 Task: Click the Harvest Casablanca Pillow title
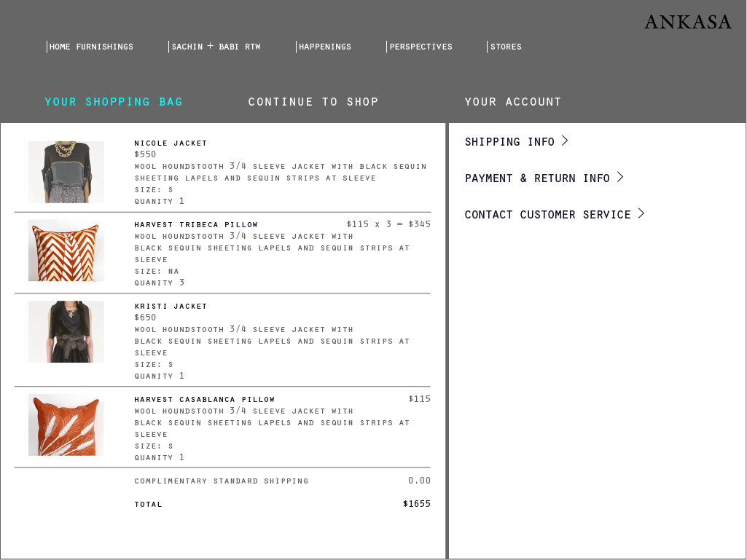(204, 399)
